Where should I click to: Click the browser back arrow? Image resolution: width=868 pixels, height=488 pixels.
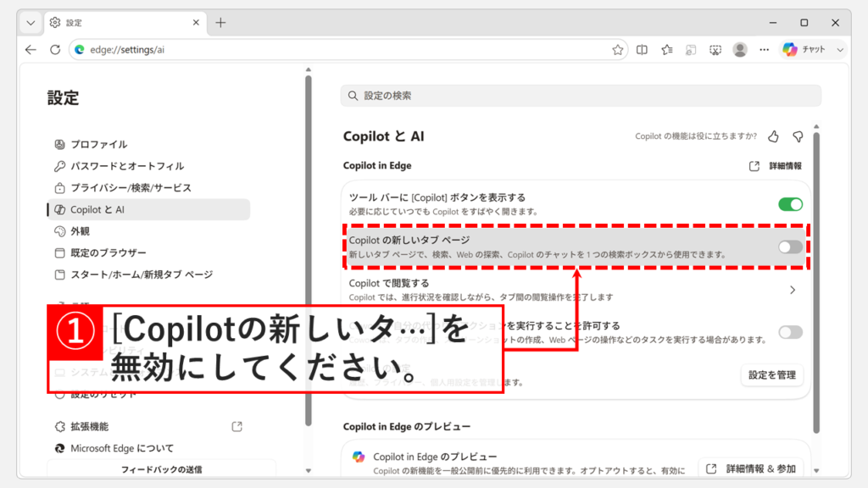pos(31,50)
